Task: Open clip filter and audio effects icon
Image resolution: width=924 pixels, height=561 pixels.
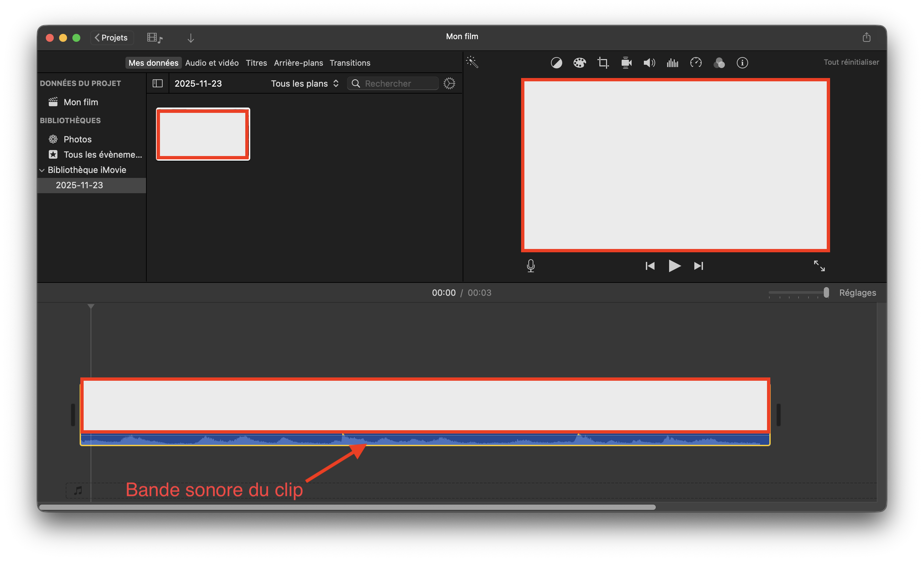Action: click(719, 63)
